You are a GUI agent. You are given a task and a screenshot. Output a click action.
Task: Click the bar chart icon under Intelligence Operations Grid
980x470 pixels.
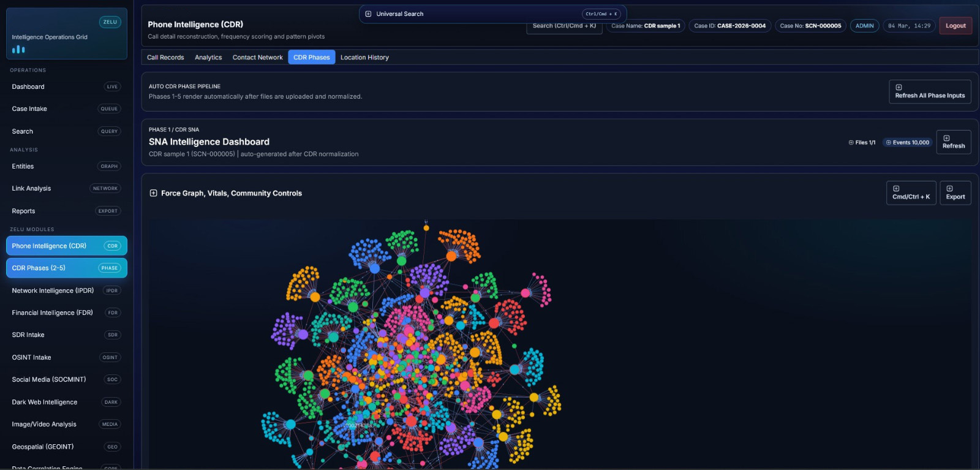click(x=18, y=49)
